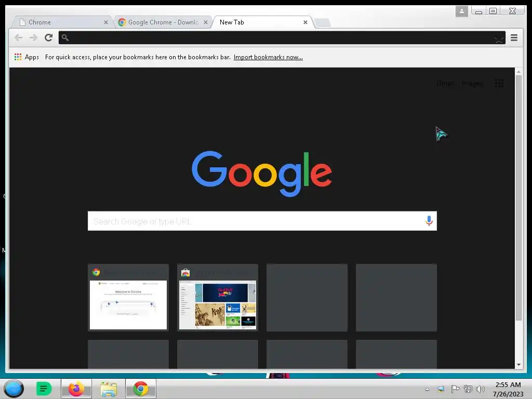
Task: Show hidden system tray icons
Action: (427, 389)
